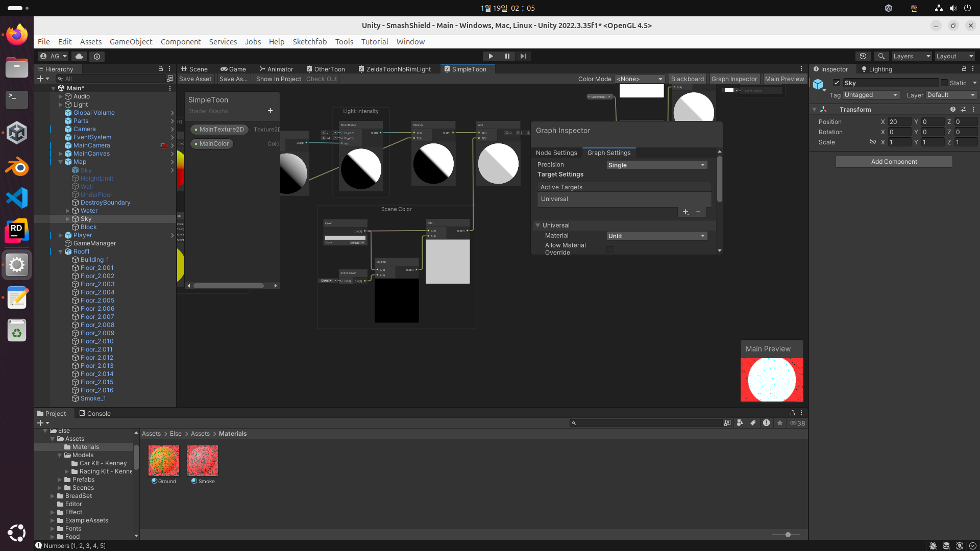Viewport: 980px width, 551px height.
Task: Remove active target with minus button
Action: (x=698, y=212)
